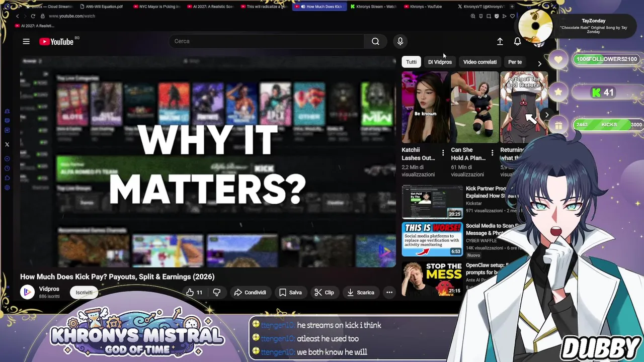Image resolution: width=644 pixels, height=362 pixels.
Task: Open new tab with plus button
Action: (512, 7)
